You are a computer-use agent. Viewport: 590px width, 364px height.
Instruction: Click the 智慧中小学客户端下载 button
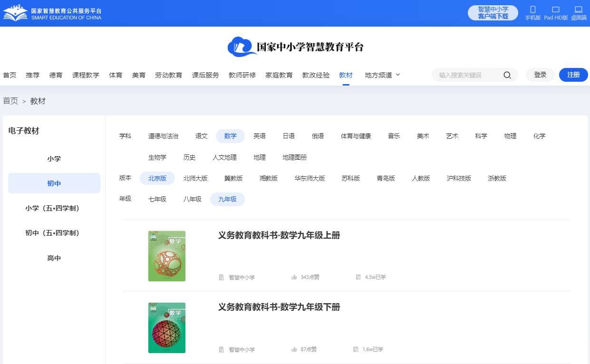click(x=493, y=13)
